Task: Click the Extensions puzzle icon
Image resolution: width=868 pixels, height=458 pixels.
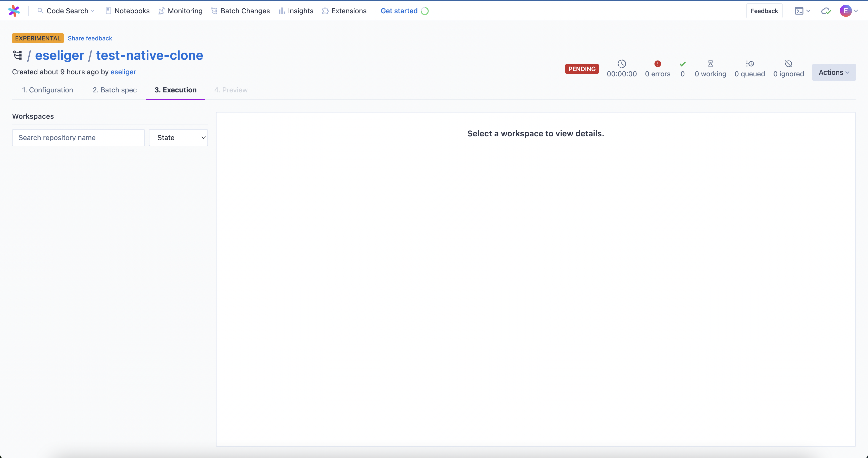Action: (325, 11)
